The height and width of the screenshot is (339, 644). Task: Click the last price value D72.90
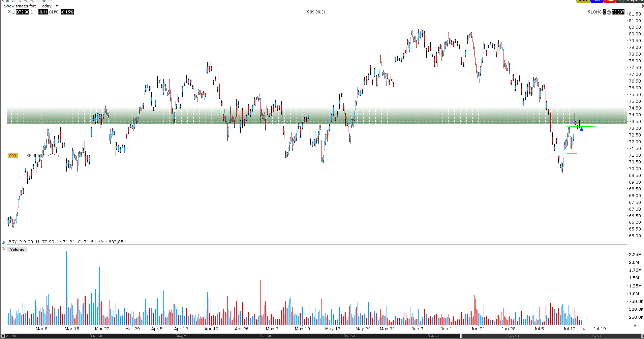[23, 12]
